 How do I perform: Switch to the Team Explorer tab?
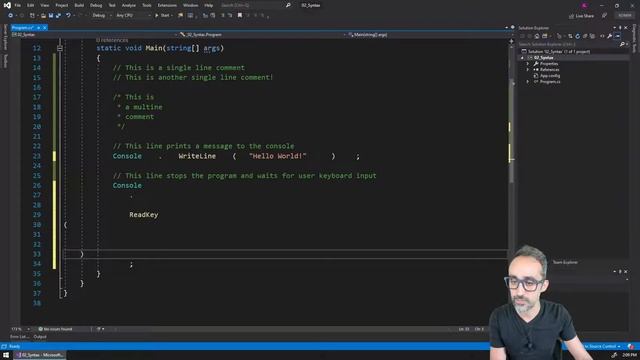(565, 262)
